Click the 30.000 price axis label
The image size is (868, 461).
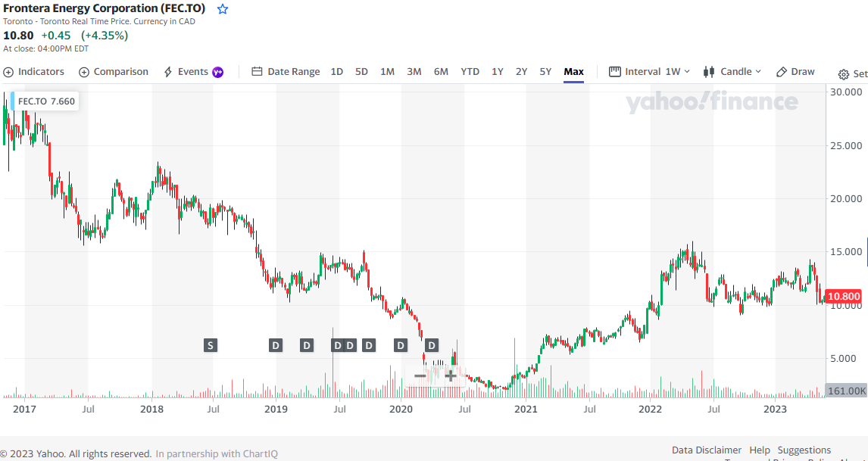click(x=846, y=92)
